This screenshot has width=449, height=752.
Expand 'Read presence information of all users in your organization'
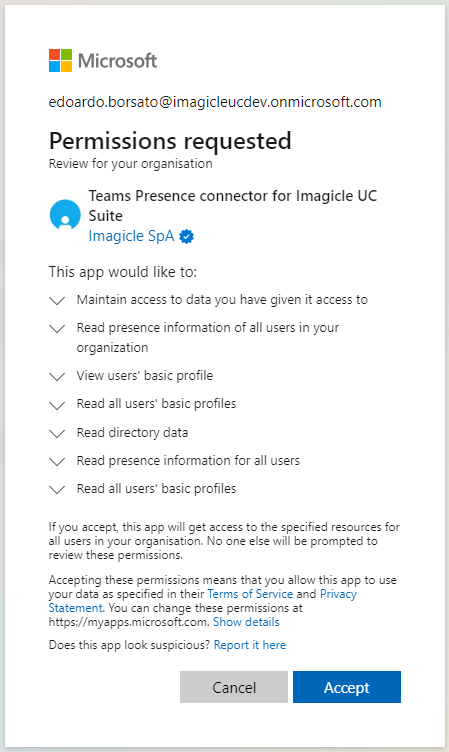[x=57, y=329]
